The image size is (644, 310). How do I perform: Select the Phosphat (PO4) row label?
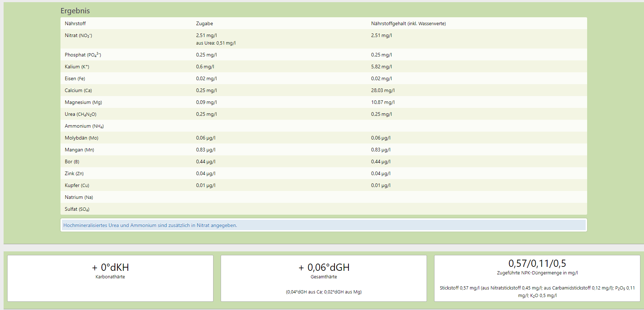[x=83, y=55]
